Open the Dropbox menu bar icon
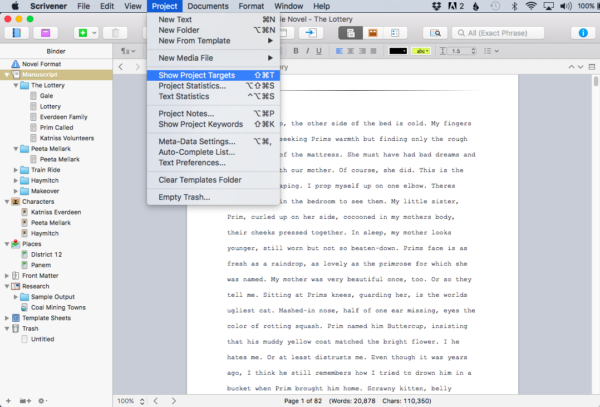Screen dimensions: 600x407 437,6
